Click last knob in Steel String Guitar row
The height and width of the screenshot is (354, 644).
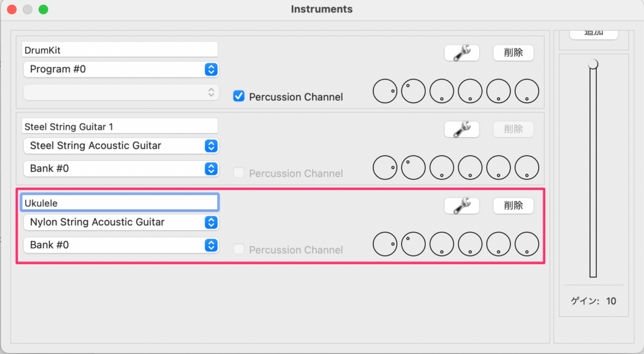[527, 167]
